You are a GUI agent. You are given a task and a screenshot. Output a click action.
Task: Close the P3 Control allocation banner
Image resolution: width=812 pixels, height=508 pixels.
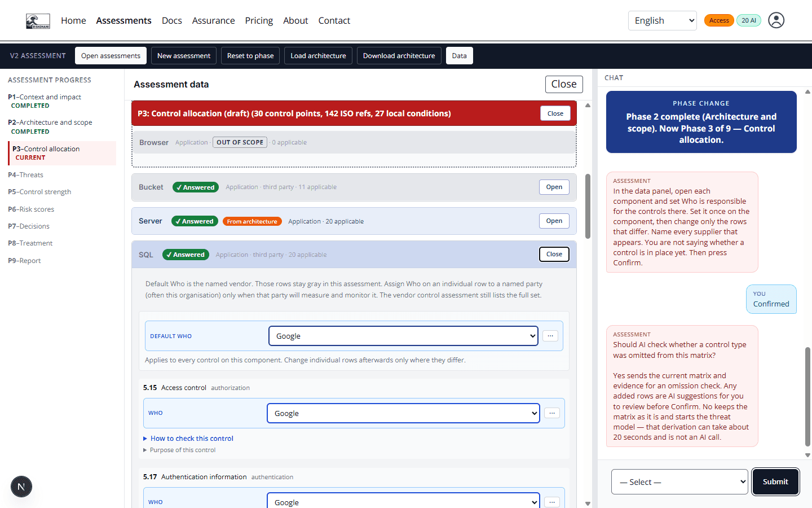[x=555, y=113]
